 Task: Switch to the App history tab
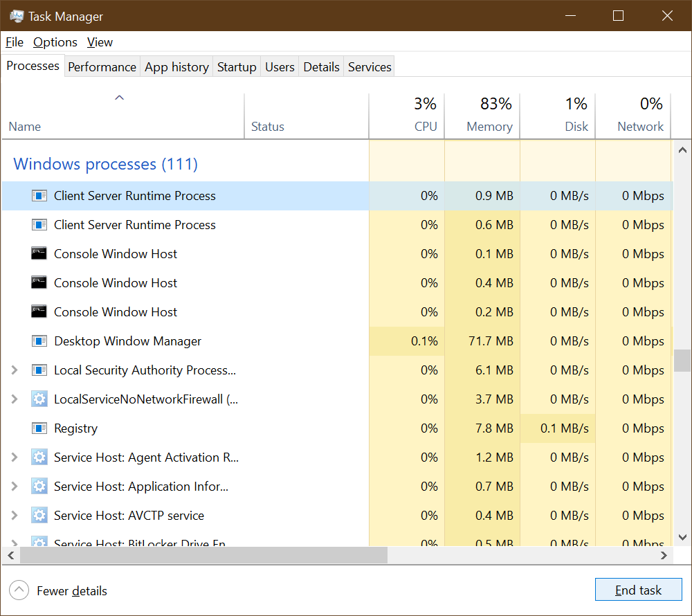point(176,67)
